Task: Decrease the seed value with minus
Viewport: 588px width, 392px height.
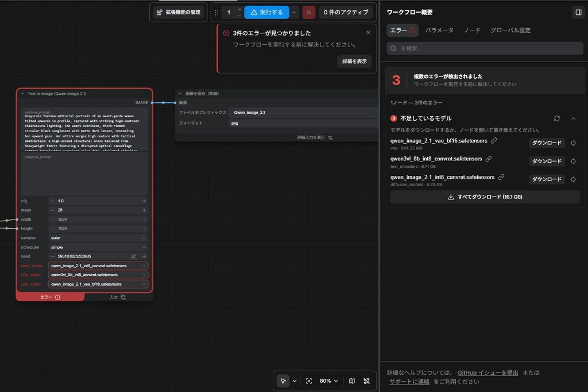Action: tap(52, 256)
